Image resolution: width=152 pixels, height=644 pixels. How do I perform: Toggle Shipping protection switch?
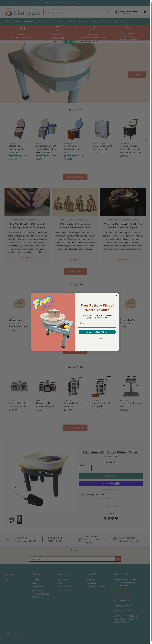coord(82,495)
